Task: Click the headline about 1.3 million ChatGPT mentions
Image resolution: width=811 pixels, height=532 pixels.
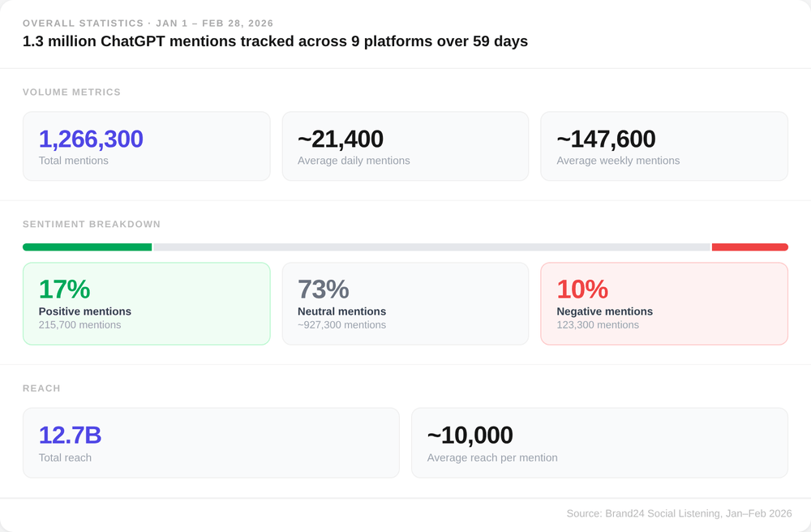Action: pyautogui.click(x=275, y=41)
